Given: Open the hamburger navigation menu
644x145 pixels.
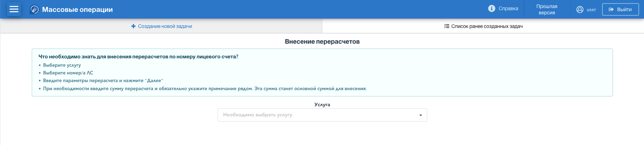Looking at the screenshot, I should (x=14, y=9).
